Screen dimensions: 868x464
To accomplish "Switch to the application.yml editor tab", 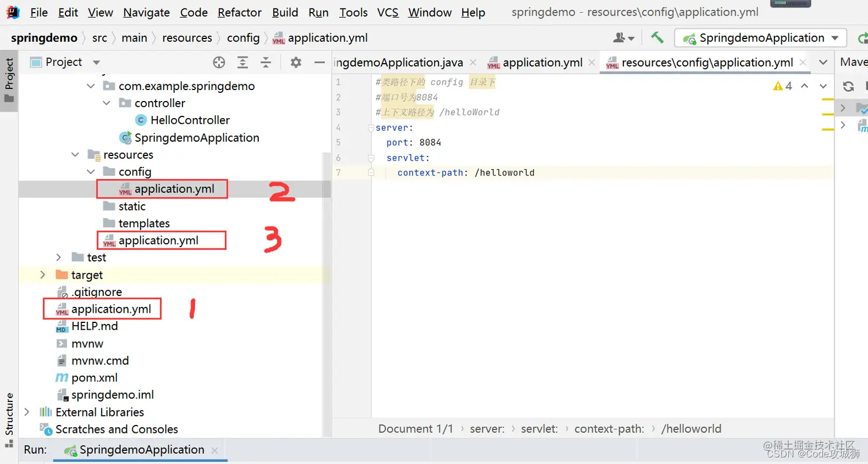I will pos(542,63).
